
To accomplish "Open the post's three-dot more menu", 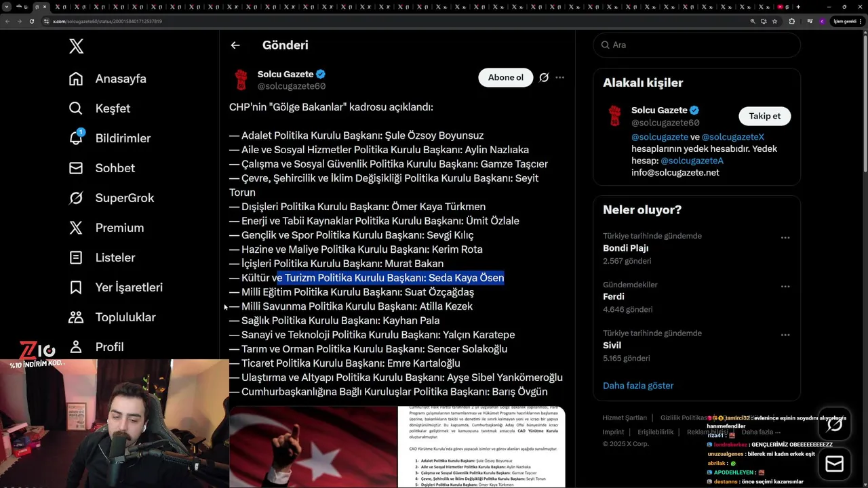I will (x=559, y=77).
